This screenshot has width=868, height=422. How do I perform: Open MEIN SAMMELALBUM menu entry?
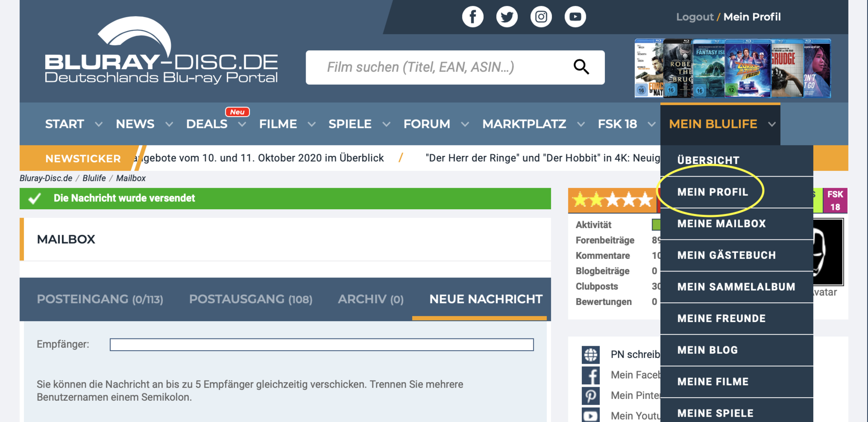point(736,287)
